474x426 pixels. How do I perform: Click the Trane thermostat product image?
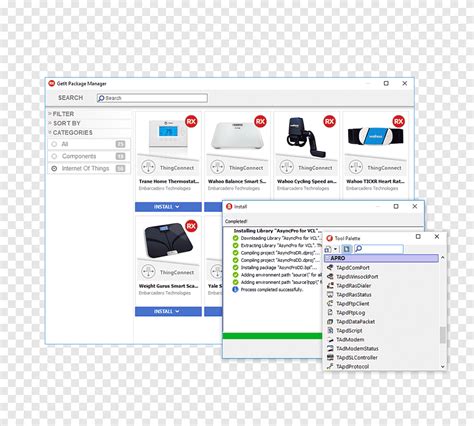(x=169, y=134)
